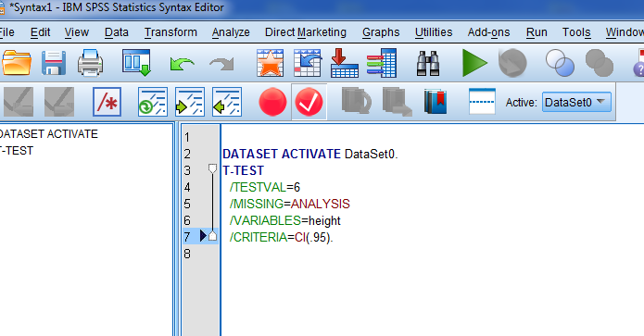Viewport: 644px width, 336px height.
Task: Click the /CRITERIA=CI(.95) line
Action: (281, 237)
